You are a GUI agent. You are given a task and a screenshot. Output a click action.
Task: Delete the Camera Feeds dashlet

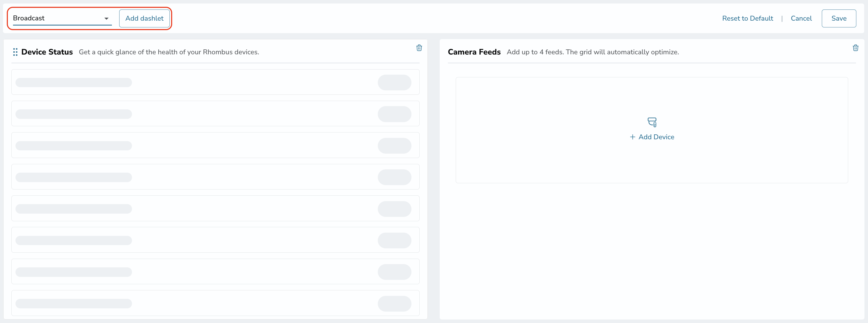coord(855,48)
